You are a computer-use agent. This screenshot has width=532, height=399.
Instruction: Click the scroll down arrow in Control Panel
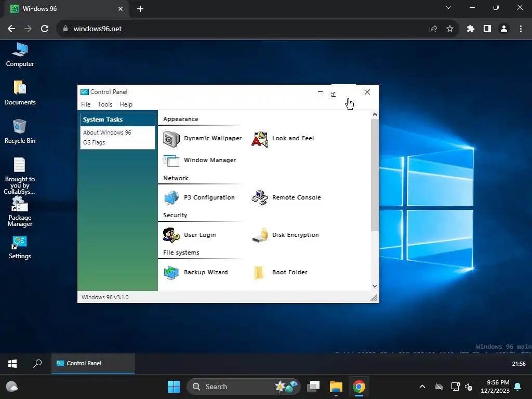tap(375, 286)
